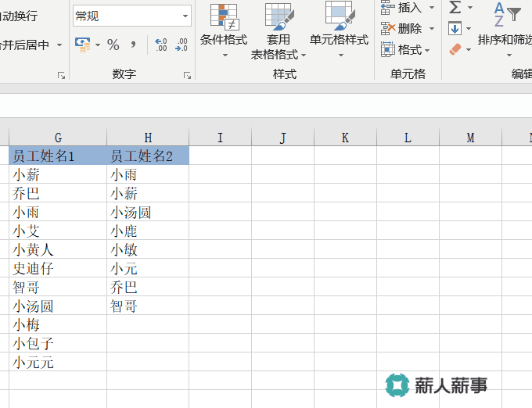Select header cell 员工姓名2
The width and height of the screenshot is (532, 408).
148,156
